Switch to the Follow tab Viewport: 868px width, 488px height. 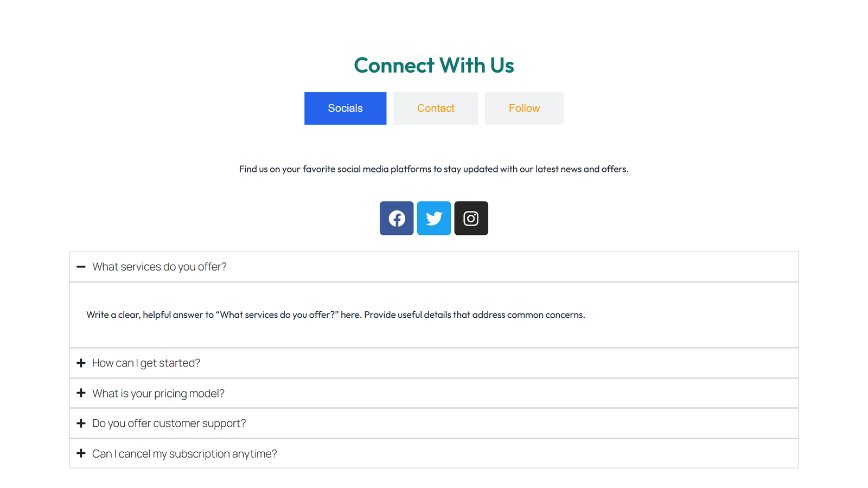tap(524, 108)
